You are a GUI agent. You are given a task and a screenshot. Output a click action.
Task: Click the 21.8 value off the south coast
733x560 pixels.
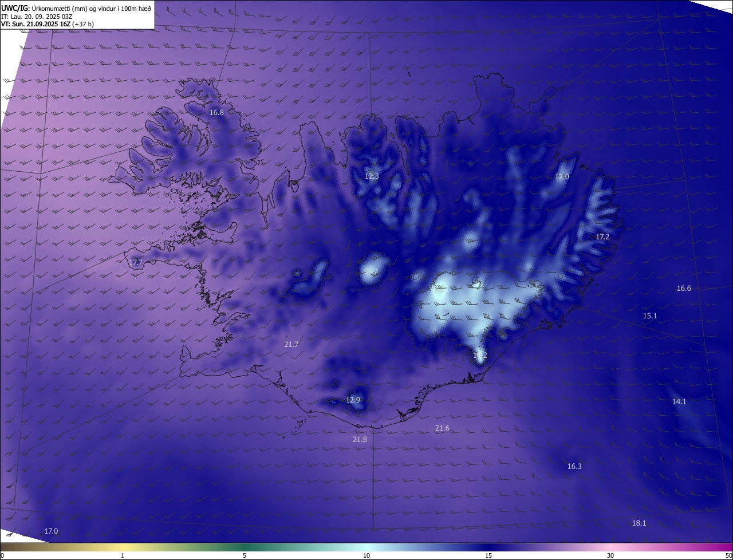359,439
